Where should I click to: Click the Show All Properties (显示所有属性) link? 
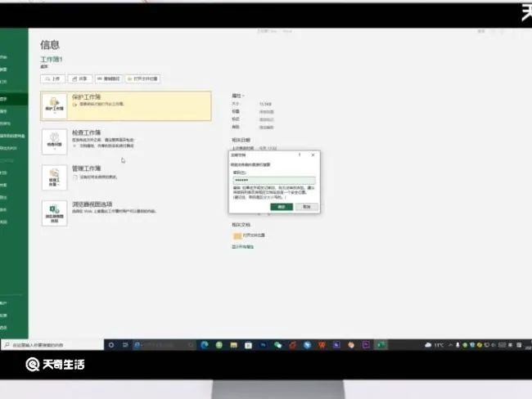pos(242,247)
